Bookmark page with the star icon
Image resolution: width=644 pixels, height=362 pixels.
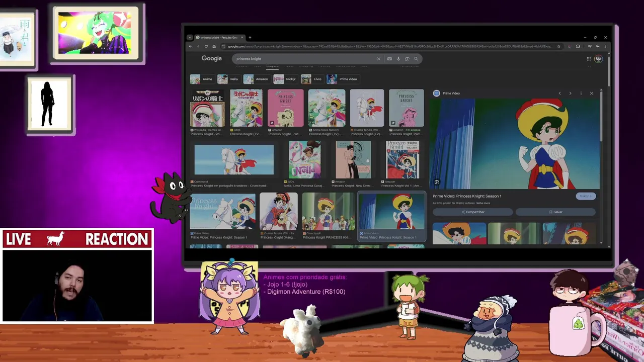(558, 46)
